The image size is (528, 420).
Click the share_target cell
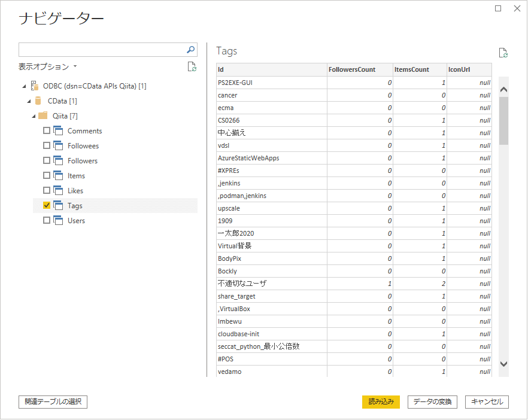click(x=272, y=297)
